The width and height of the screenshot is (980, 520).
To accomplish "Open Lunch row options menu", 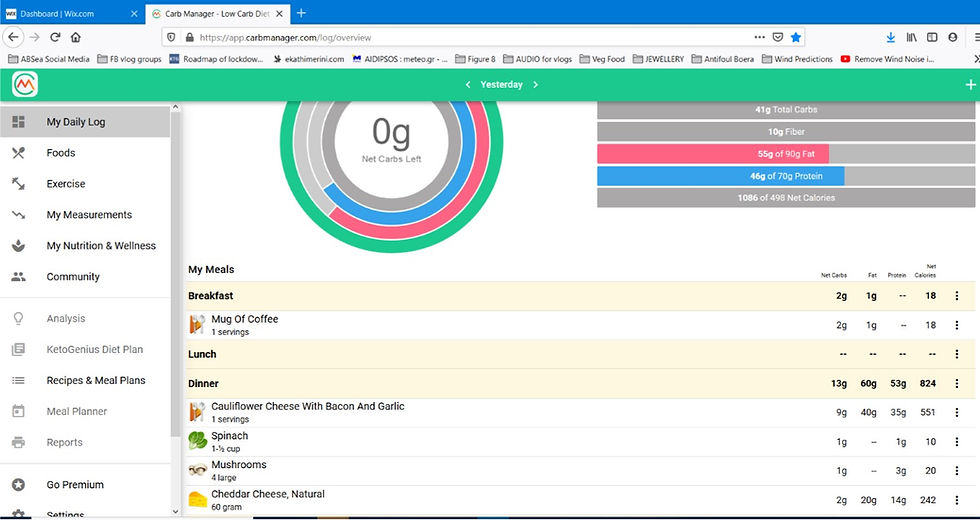I will point(957,354).
